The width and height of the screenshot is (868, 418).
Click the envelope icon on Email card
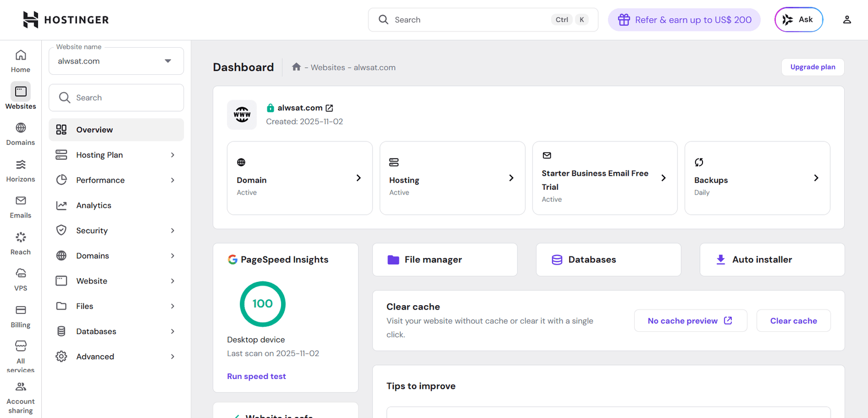pos(547,155)
